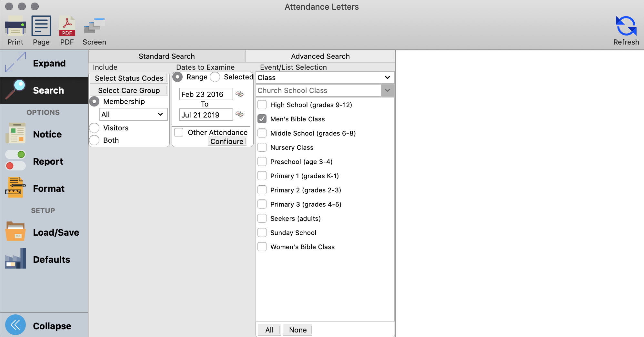Open the Print function in the toolbar
The image size is (644, 337).
(15, 30)
